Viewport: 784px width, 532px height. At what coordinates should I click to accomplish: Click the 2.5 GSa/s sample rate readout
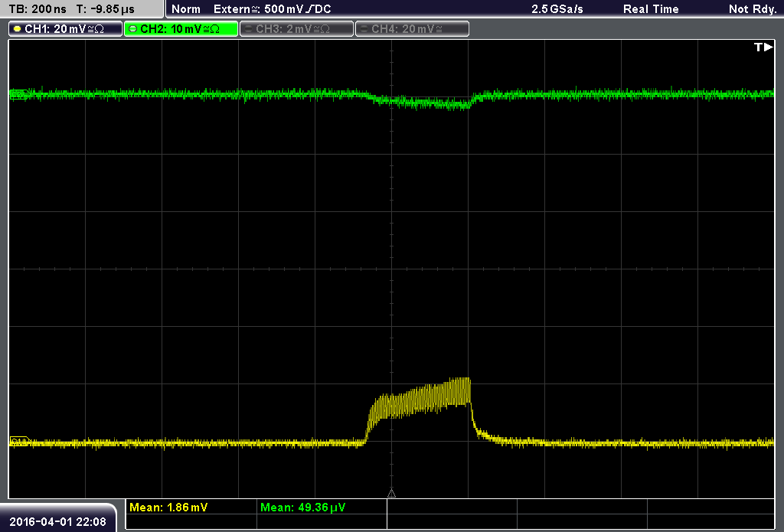(x=557, y=9)
